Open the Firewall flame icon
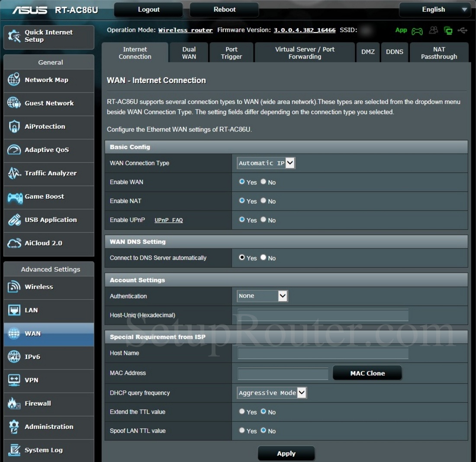Viewport: 476px width, 462px height. [x=14, y=404]
